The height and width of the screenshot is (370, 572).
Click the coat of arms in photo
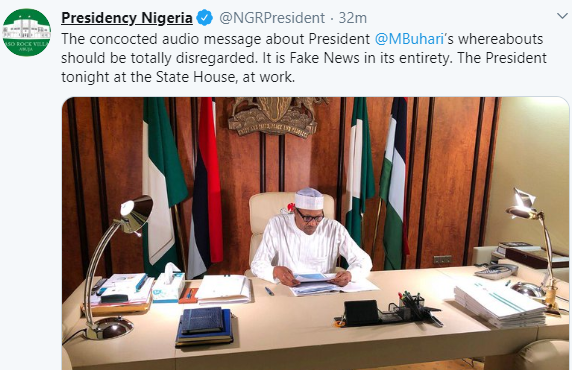[275, 115]
